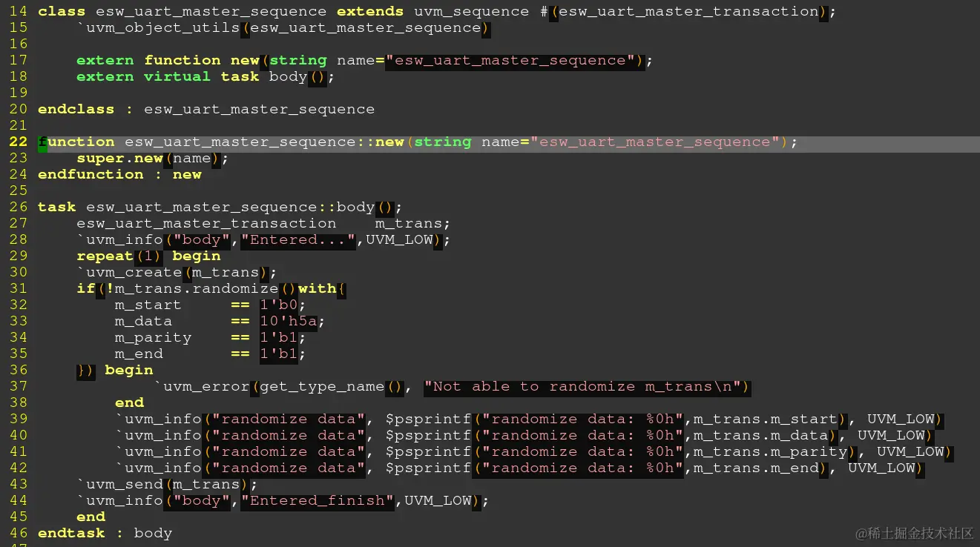This screenshot has height=547, width=980.
Task: Click the `uvm_create macro on line 30
Action: [129, 273]
